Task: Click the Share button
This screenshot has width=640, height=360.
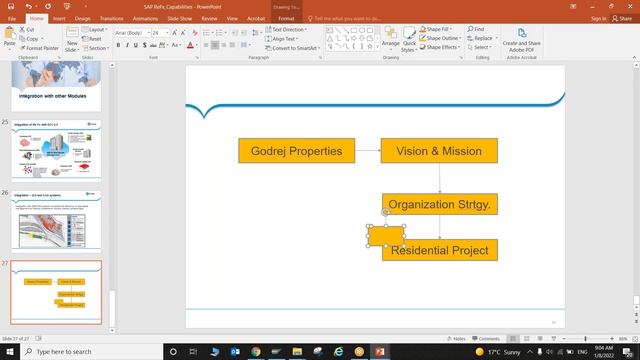Action: click(622, 18)
